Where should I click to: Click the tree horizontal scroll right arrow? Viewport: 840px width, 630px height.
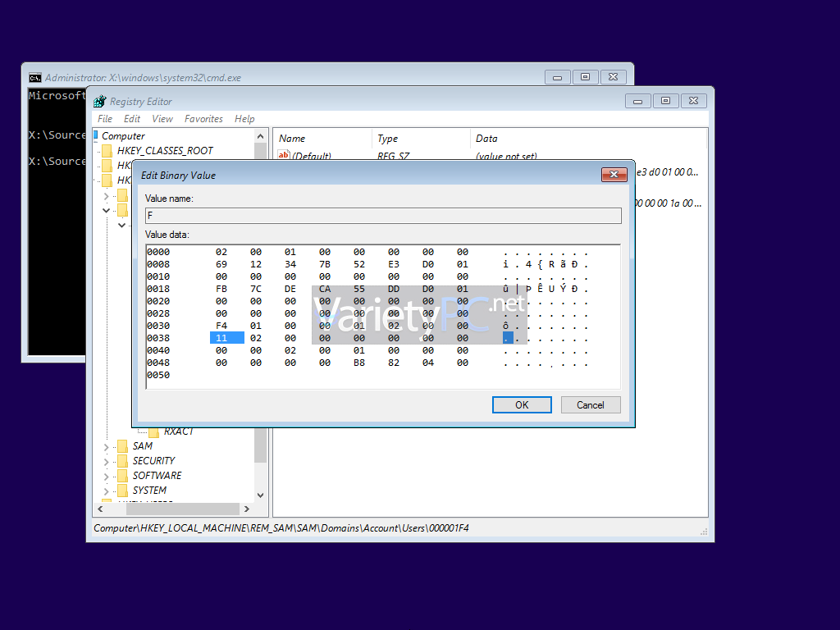(246, 509)
